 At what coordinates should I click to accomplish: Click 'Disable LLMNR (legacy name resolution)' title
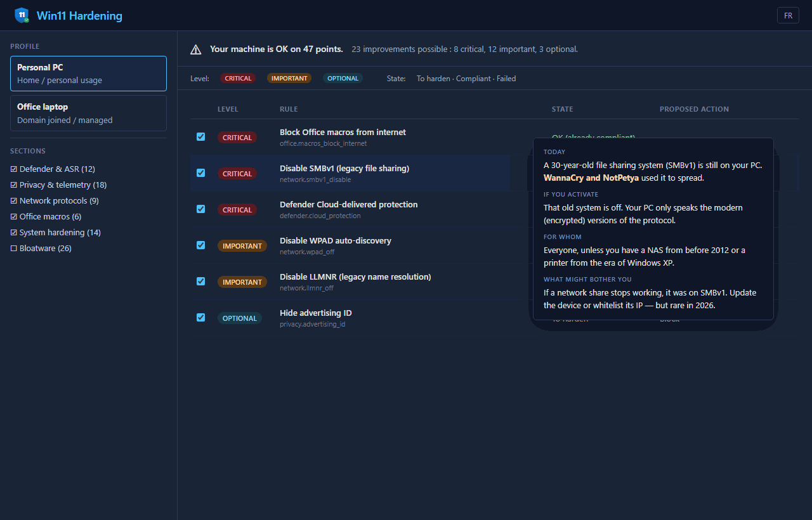[355, 277]
